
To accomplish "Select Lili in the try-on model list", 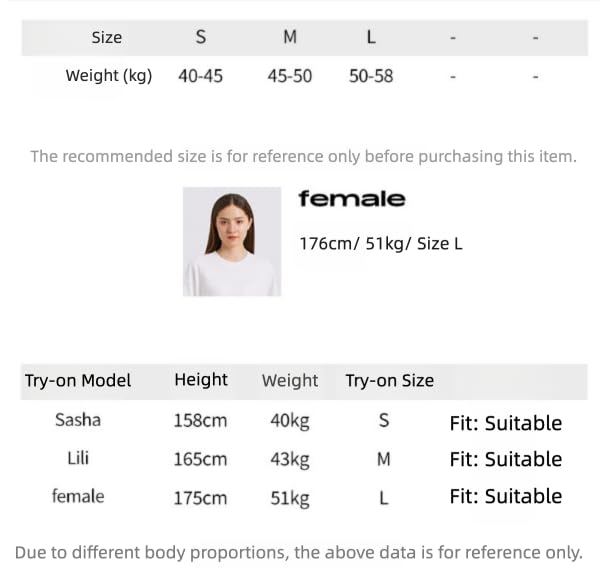I will click(x=78, y=458).
